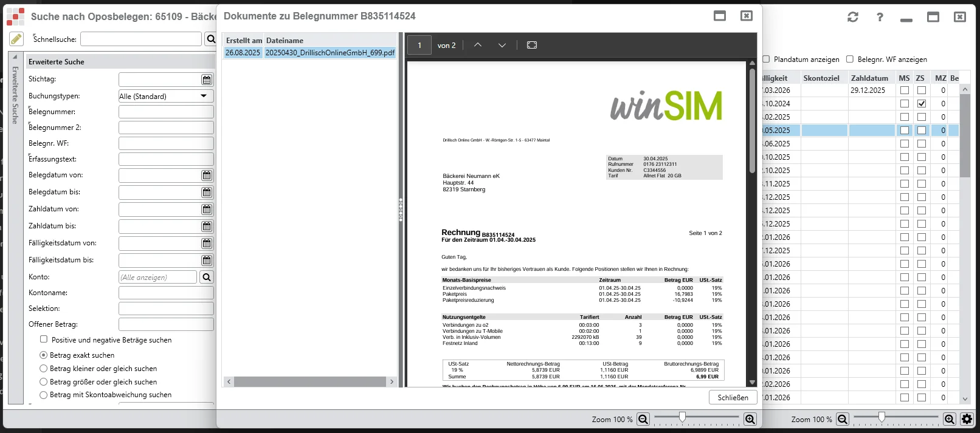The width and height of the screenshot is (980, 433).
Task: Open the Belegdatum bis calendar picker
Action: click(x=207, y=193)
